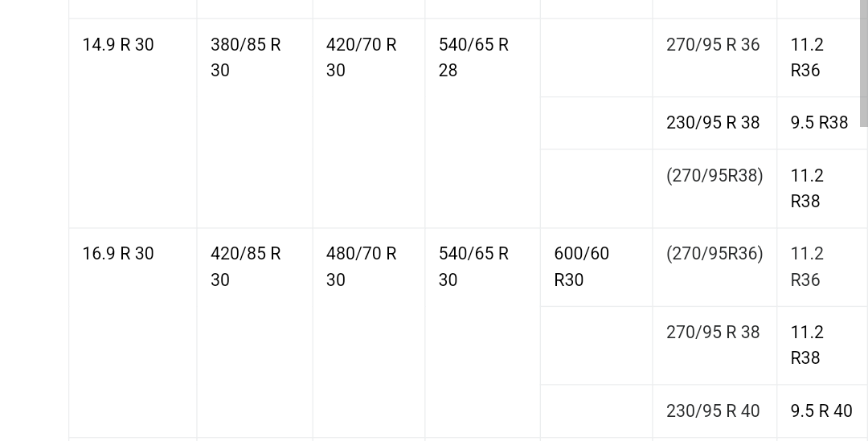Click the 14.9 R 30 cell
The width and height of the screenshot is (868, 441).
[118, 45]
